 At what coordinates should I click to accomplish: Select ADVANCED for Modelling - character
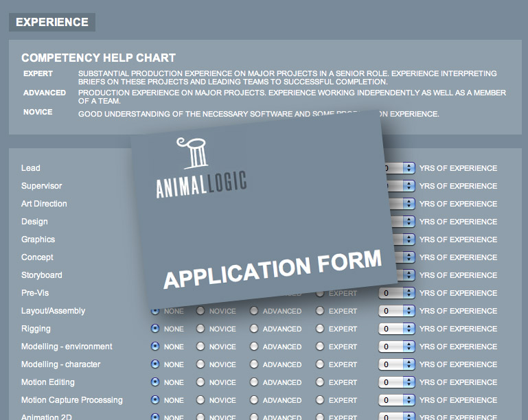(254, 364)
